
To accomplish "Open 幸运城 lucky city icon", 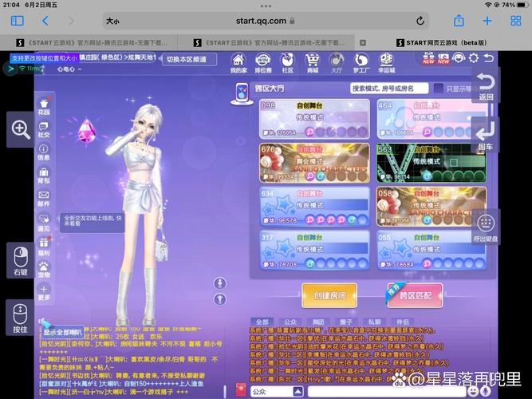I will pos(386,63).
